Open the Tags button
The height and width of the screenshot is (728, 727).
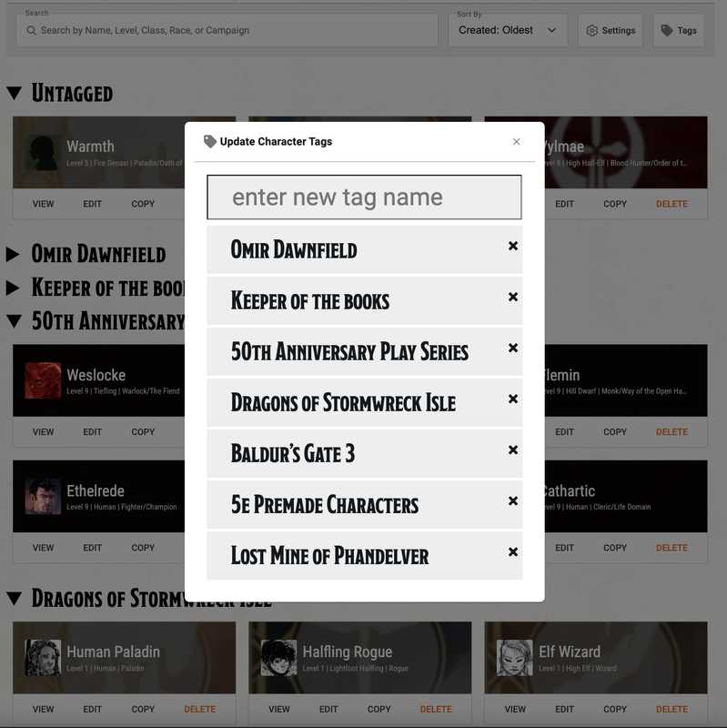click(678, 30)
